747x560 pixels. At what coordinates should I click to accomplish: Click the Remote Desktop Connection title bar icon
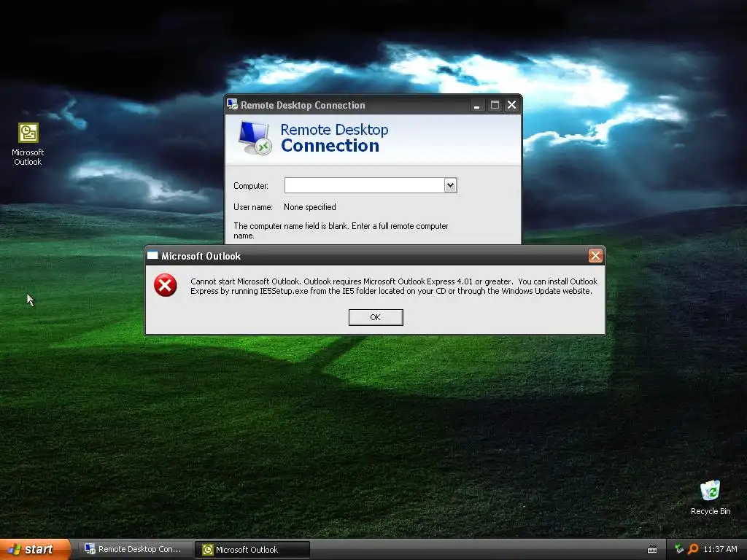point(233,104)
